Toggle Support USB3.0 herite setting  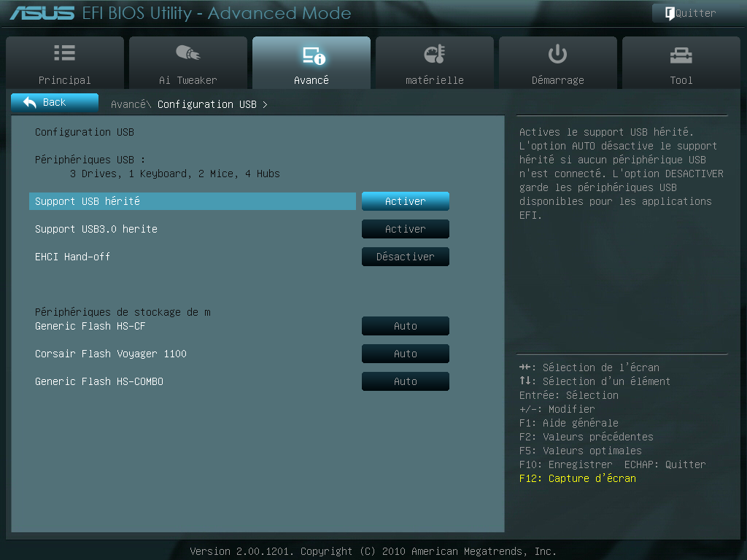pyautogui.click(x=405, y=229)
